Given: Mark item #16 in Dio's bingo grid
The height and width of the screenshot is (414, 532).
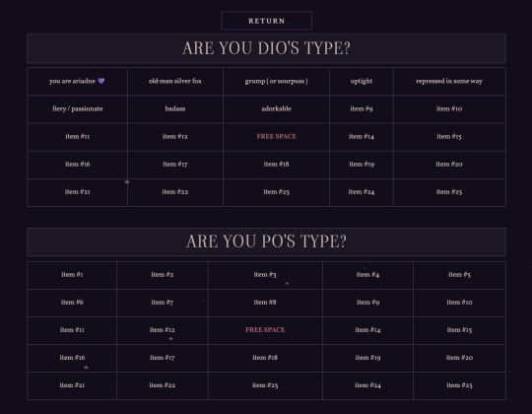Looking at the screenshot, I should (x=78, y=165).
